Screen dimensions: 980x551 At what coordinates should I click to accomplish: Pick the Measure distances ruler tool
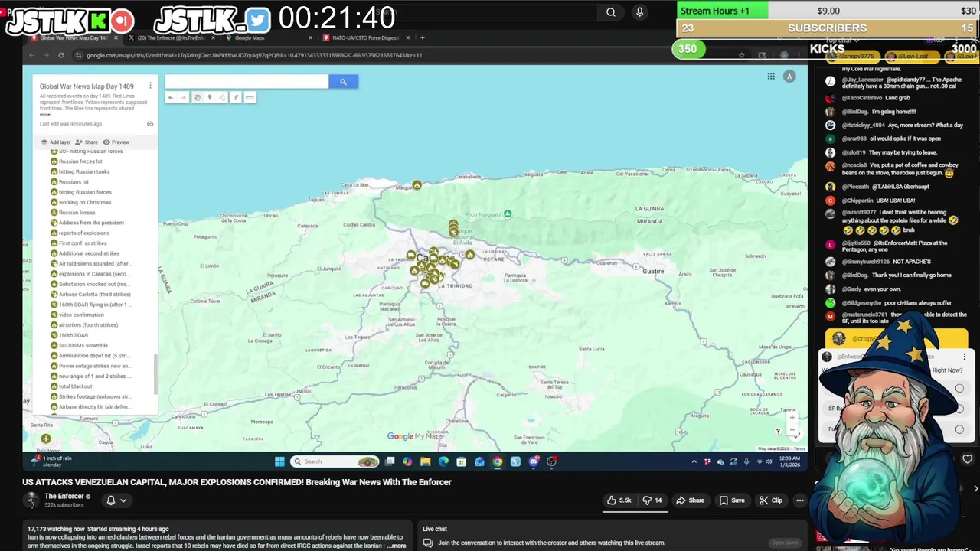click(x=250, y=97)
